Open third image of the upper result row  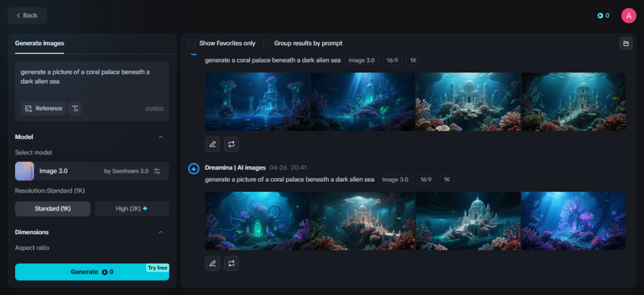click(x=468, y=102)
